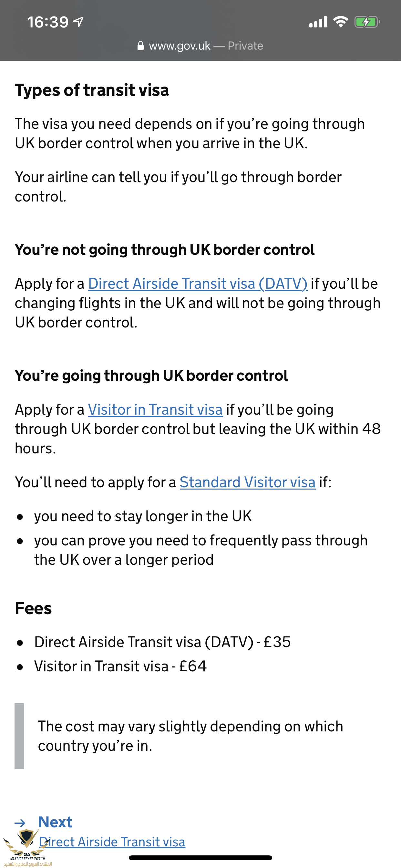Viewport: 401px width, 868px height.
Task: Tap the 16:39 clock in status bar
Action: click(x=48, y=22)
